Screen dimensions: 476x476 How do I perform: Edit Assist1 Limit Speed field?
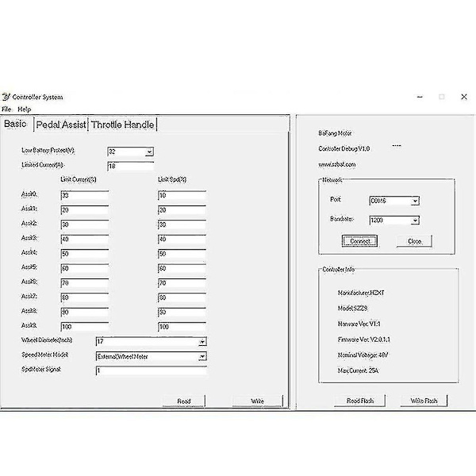[x=182, y=210]
